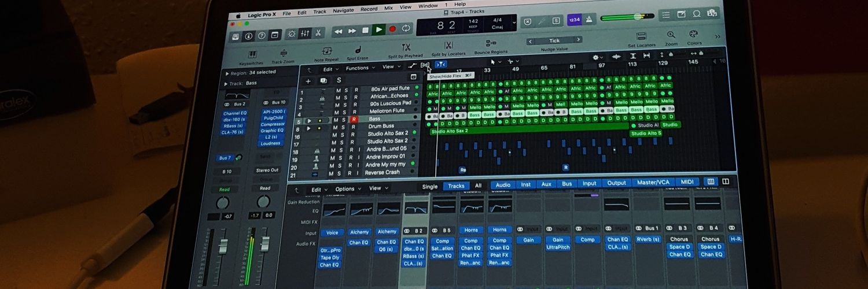Open tracks area View dropdown

click(390, 67)
